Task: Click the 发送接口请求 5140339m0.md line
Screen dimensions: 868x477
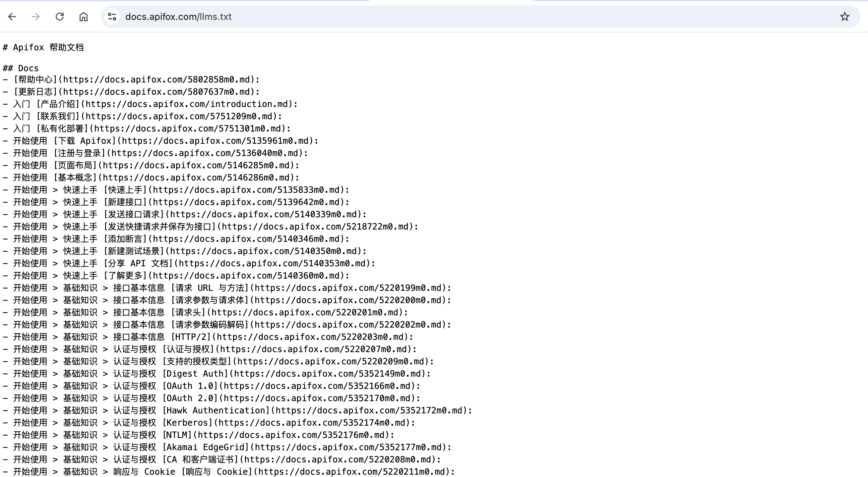Action: 185,214
